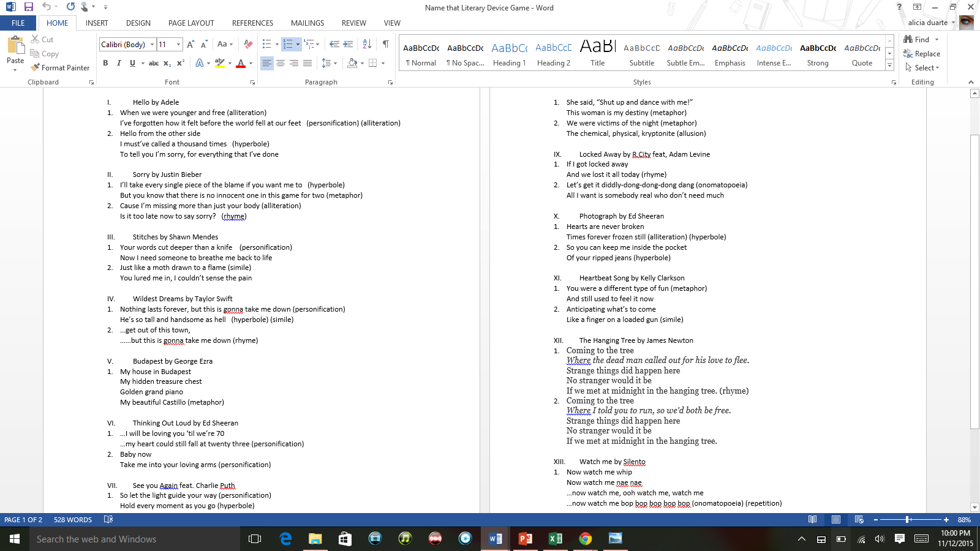Toggle the numbering list button
This screenshot has height=551, width=980.
click(288, 44)
